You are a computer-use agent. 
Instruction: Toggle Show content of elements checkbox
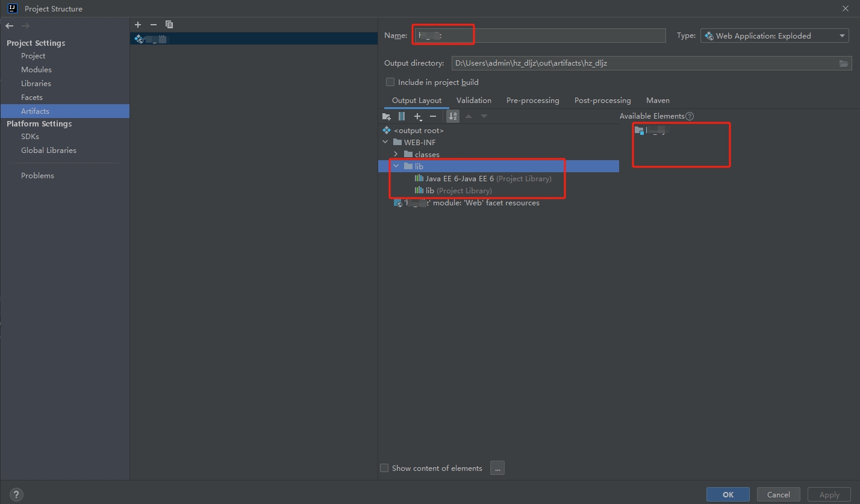coord(384,468)
